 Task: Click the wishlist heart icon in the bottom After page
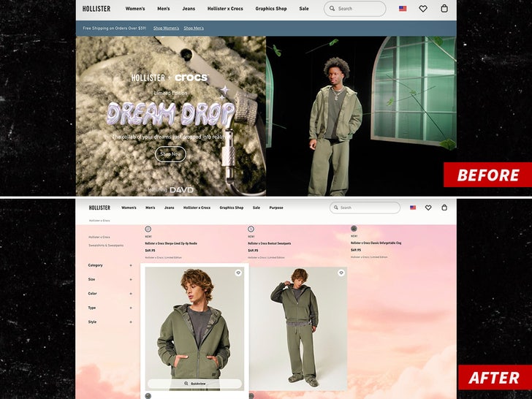[x=428, y=208]
